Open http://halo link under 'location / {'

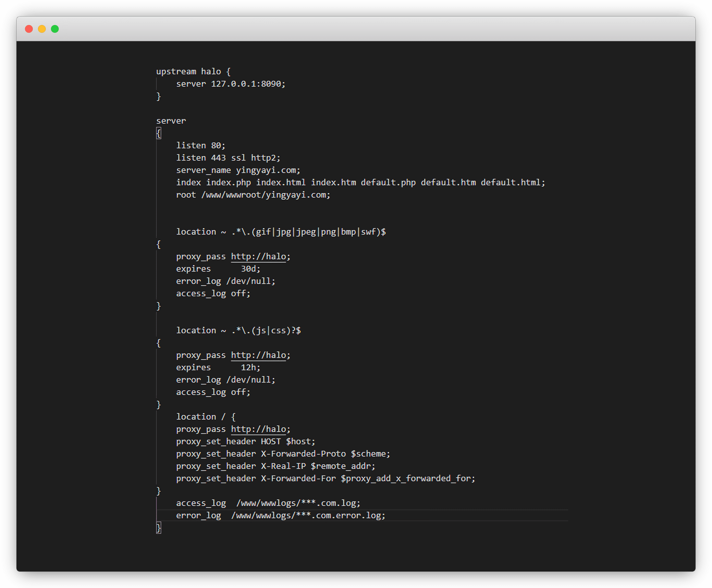(258, 429)
